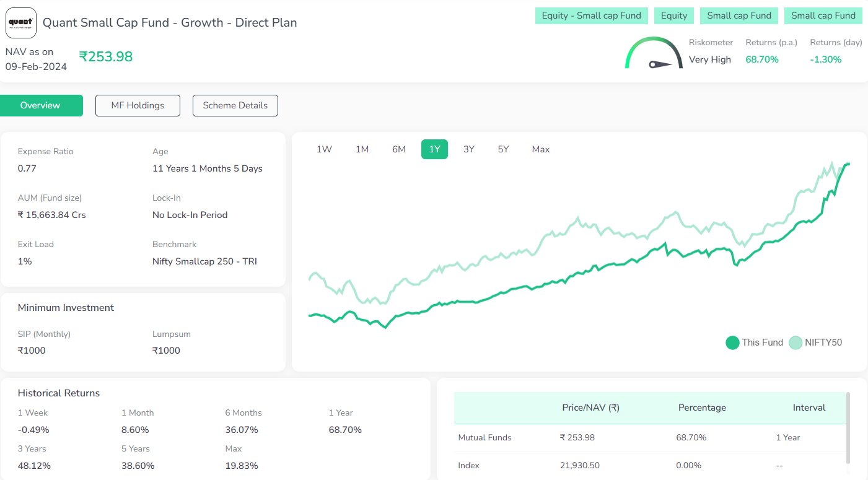Click 5 Years return 38.60%

click(x=138, y=466)
